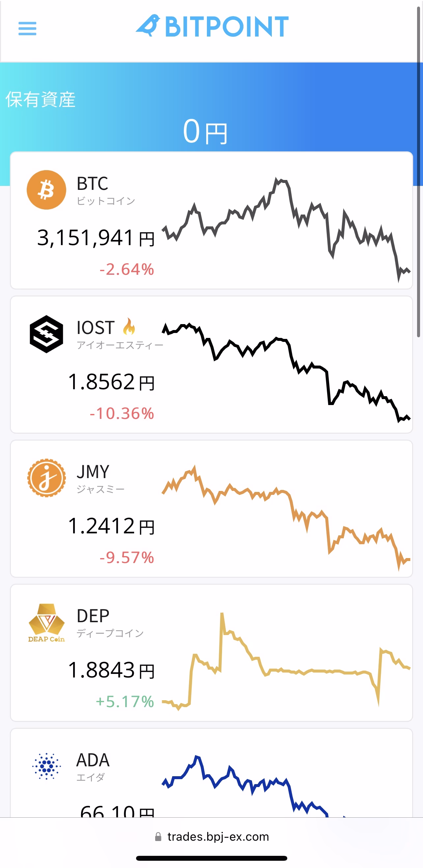
Task: Tap the 保有資産 0円 balance
Action: 206,131
